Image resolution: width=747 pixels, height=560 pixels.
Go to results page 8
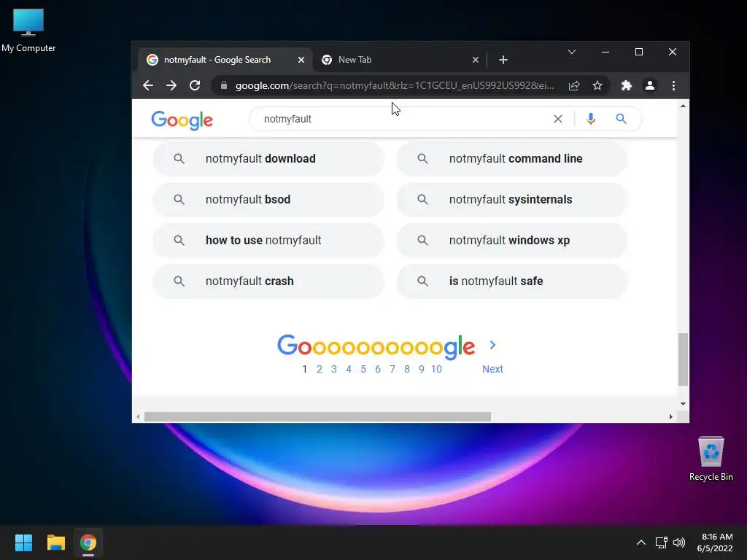coord(407,369)
